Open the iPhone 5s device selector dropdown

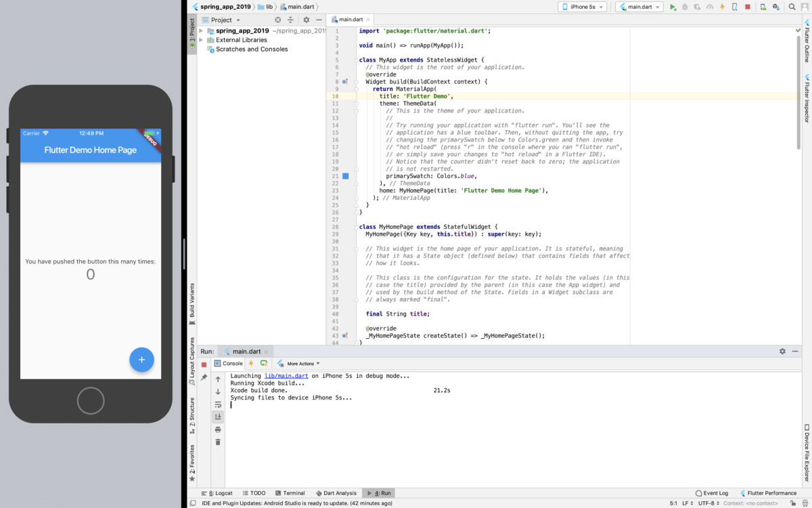click(x=582, y=7)
